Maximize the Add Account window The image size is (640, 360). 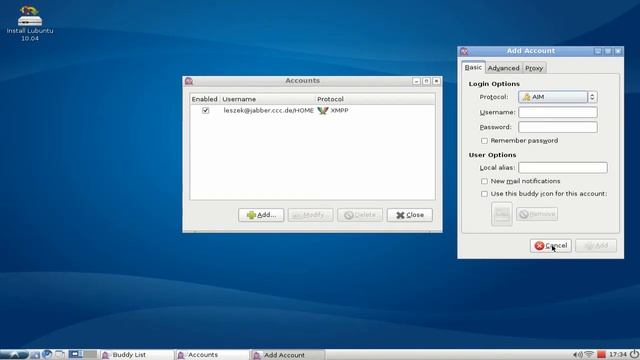point(608,51)
